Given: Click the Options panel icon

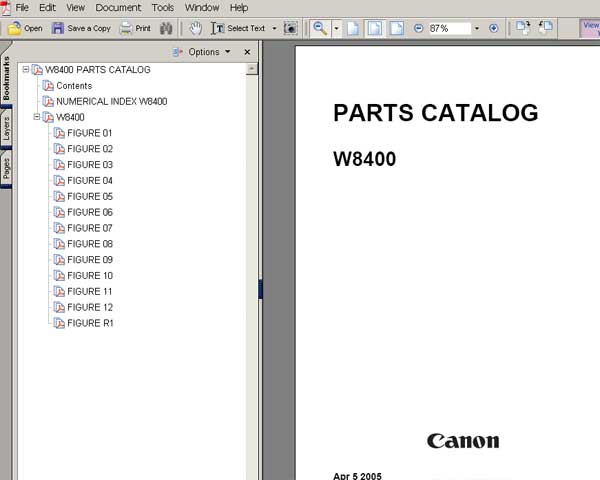Looking at the screenshot, I should pos(177,52).
